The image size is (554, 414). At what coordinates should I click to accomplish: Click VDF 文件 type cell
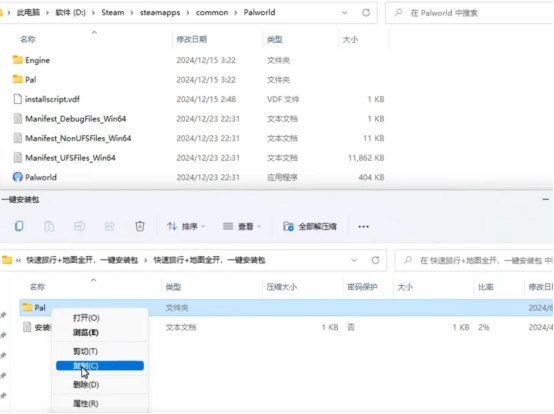(283, 99)
